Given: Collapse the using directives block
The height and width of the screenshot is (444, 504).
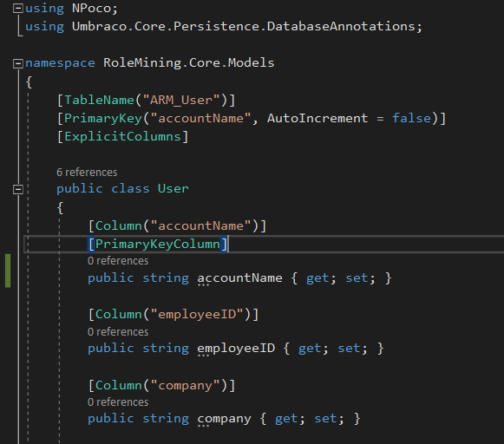Looking at the screenshot, I should tap(18, 9).
